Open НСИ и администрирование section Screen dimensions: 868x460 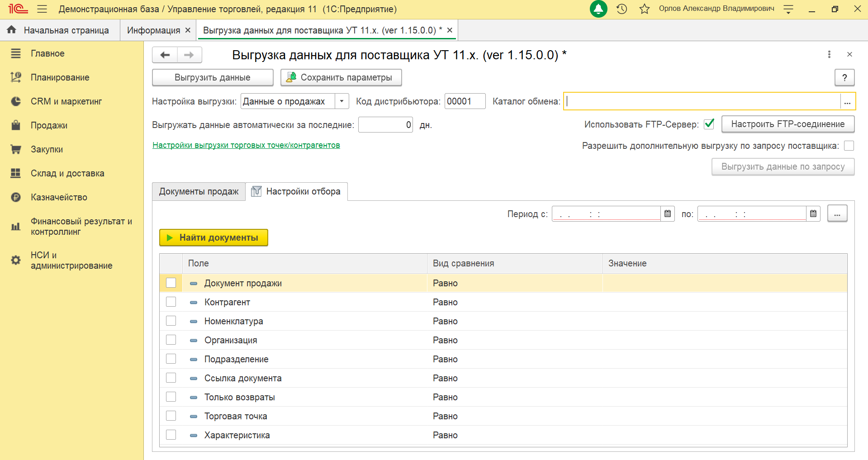tap(72, 260)
